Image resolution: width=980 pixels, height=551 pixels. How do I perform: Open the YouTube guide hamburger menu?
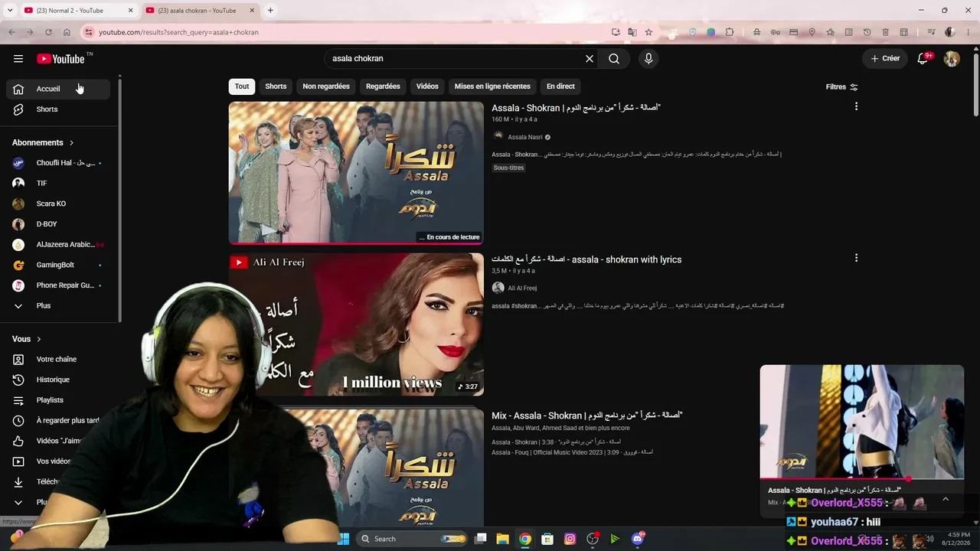coord(18,59)
